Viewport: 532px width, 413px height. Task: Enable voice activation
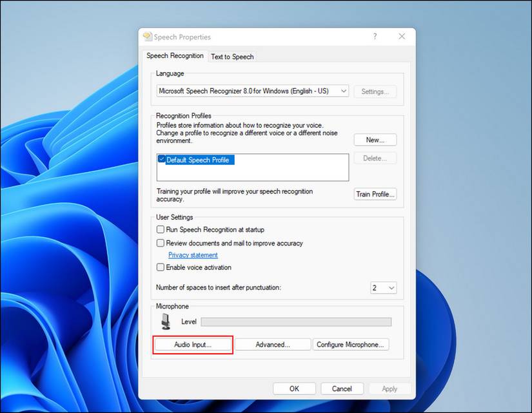point(160,267)
